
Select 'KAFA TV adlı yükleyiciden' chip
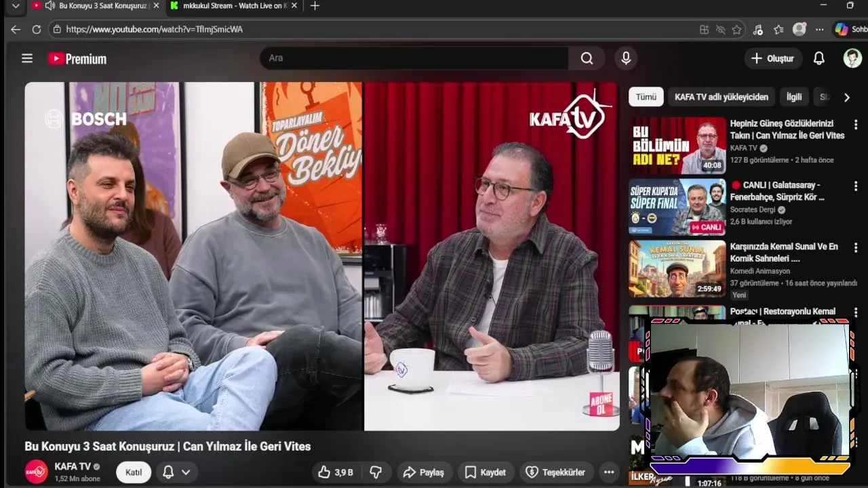[x=722, y=97]
